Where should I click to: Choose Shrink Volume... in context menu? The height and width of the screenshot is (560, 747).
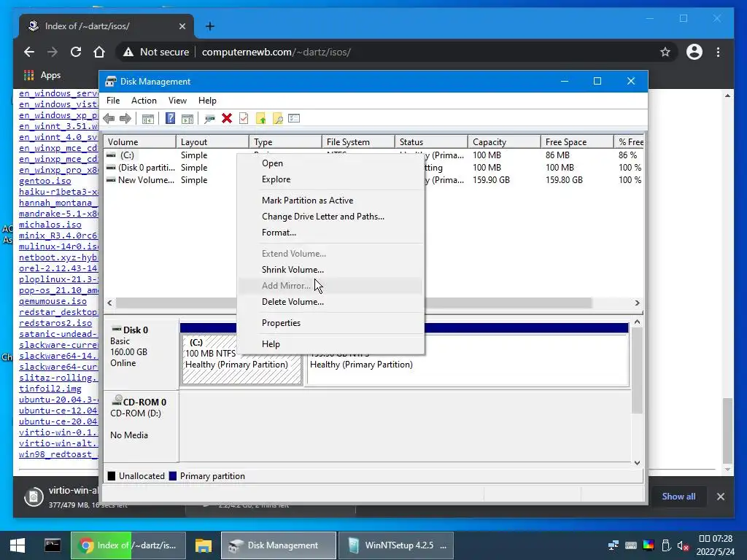[330, 270]
